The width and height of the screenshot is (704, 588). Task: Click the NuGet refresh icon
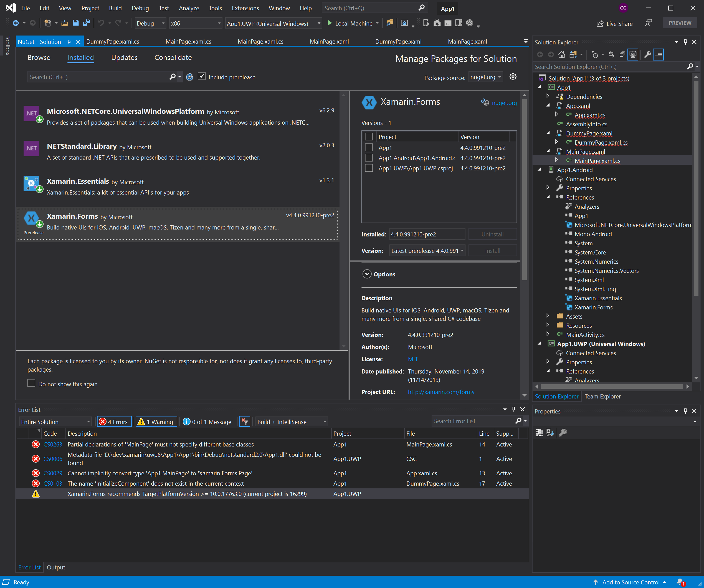pos(190,77)
